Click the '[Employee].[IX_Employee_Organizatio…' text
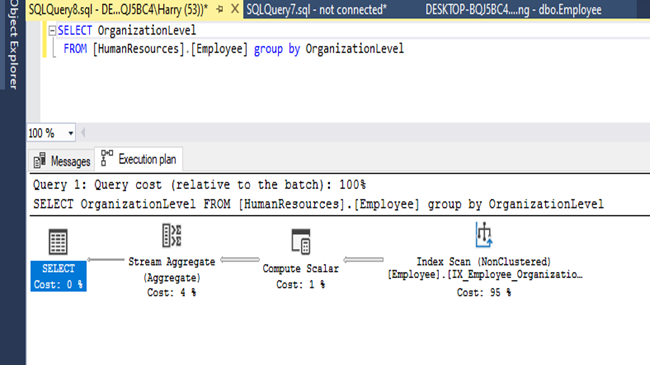 point(485,275)
